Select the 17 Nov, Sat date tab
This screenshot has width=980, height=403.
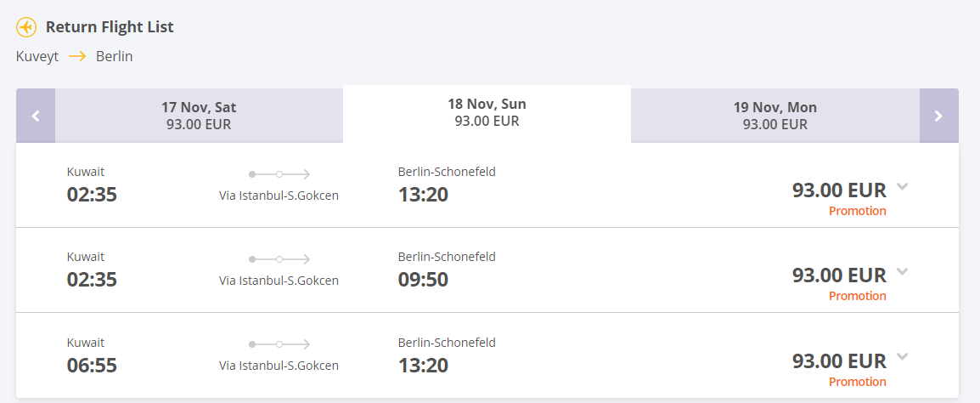[x=199, y=116]
